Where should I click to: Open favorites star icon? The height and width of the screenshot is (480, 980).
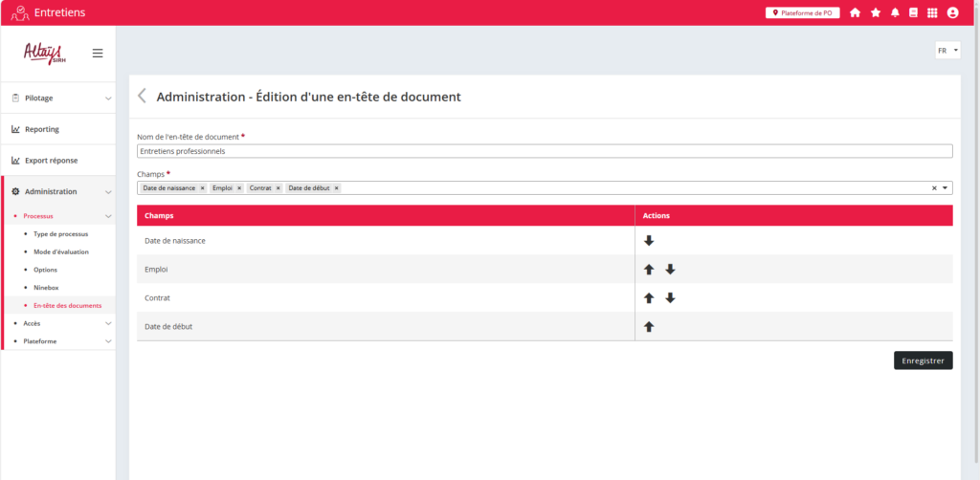click(x=875, y=12)
